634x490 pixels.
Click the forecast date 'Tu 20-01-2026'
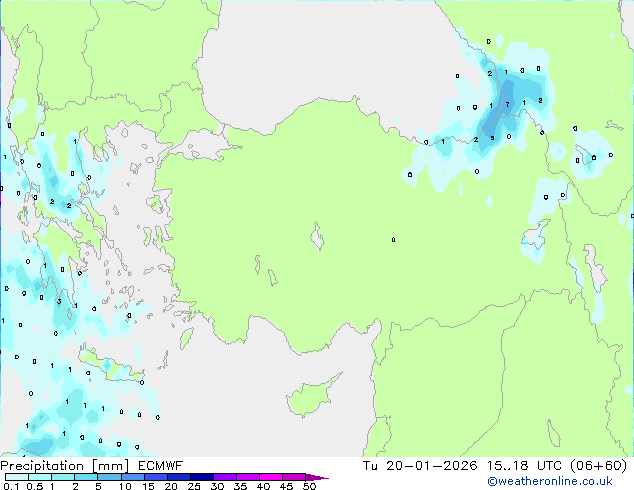(x=420, y=466)
